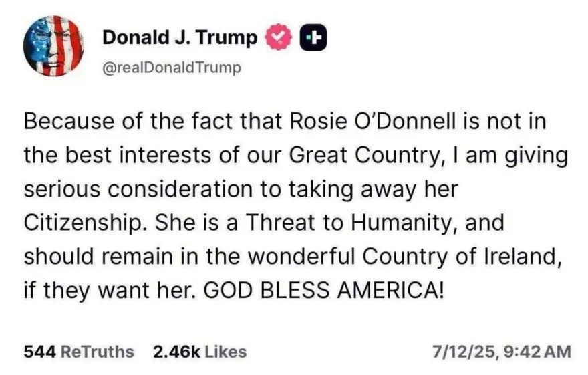Click the phrase if they want her
588x375 pixels.
click(x=110, y=290)
